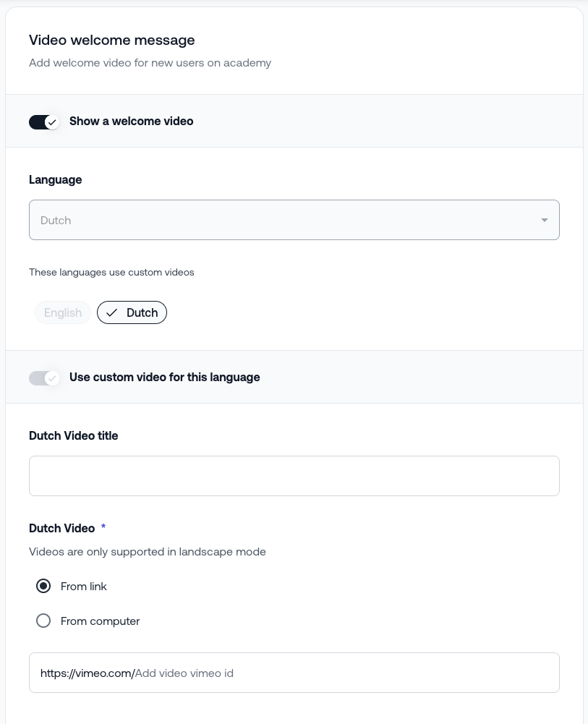
Task: Choose the "From computer" radio button
Action: click(43, 621)
